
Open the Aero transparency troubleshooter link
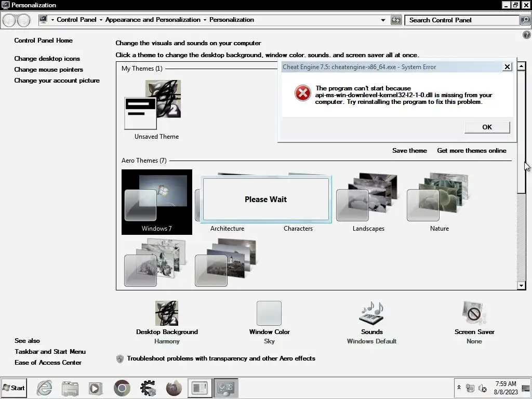(221, 358)
